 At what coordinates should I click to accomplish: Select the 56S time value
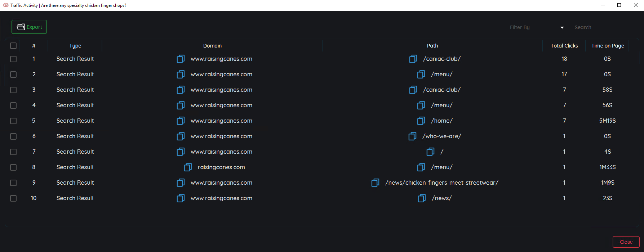[x=608, y=105]
